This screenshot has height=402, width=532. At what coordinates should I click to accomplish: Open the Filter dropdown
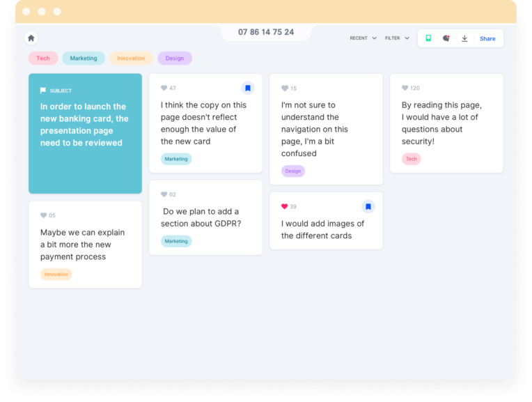coord(397,38)
